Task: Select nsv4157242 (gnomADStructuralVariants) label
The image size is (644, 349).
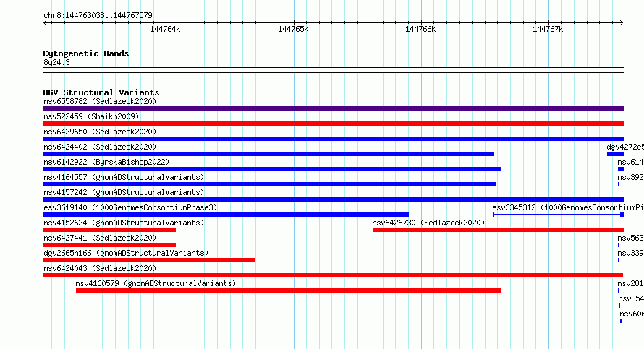Action: [124, 192]
